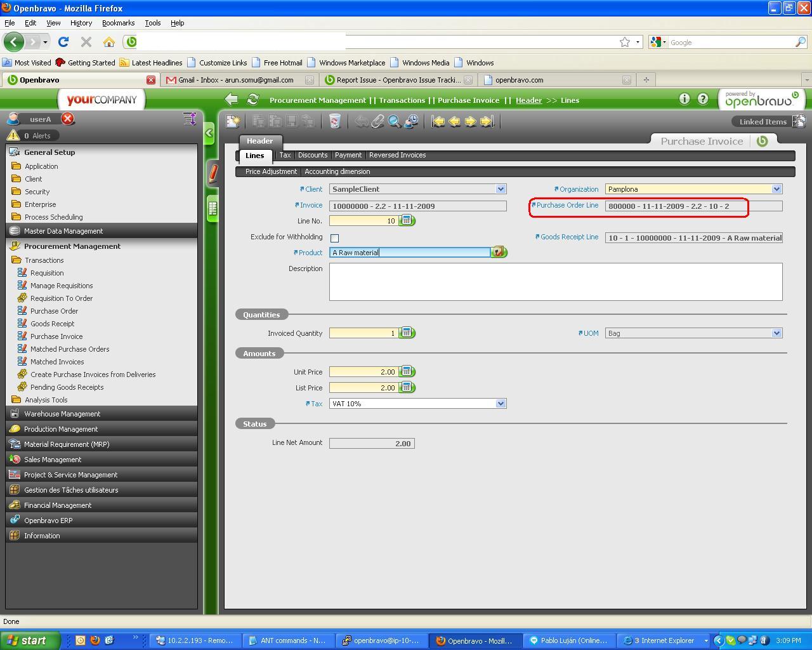The width and height of the screenshot is (812, 650).
Task: Click the Purchase Order Line label link
Action: [567, 205]
